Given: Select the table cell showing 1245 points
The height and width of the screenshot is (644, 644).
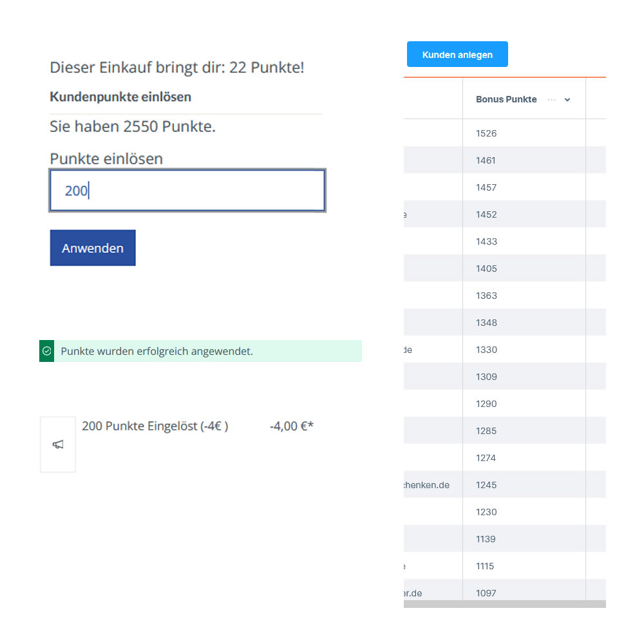Looking at the screenshot, I should pyautogui.click(x=486, y=485).
